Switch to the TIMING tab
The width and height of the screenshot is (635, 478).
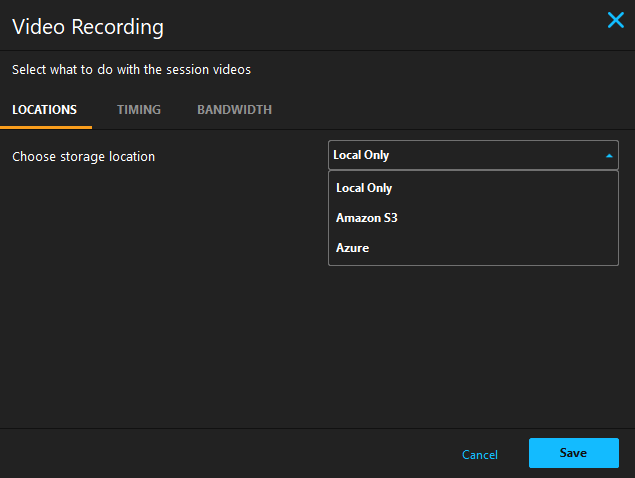pos(139,110)
